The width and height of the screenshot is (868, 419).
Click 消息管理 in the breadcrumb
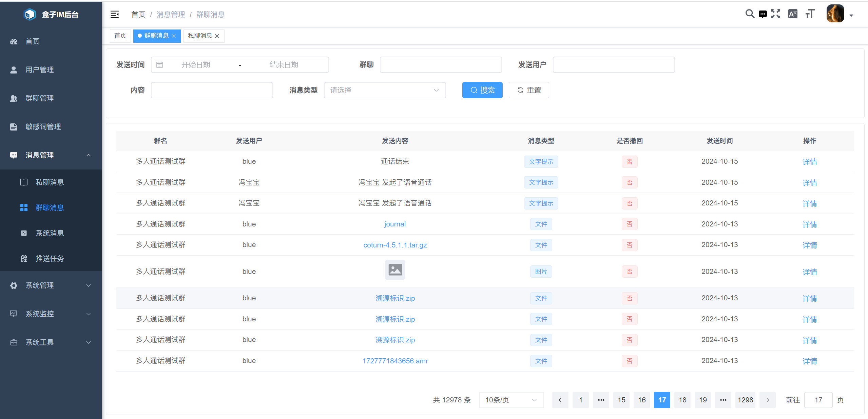[x=171, y=14]
